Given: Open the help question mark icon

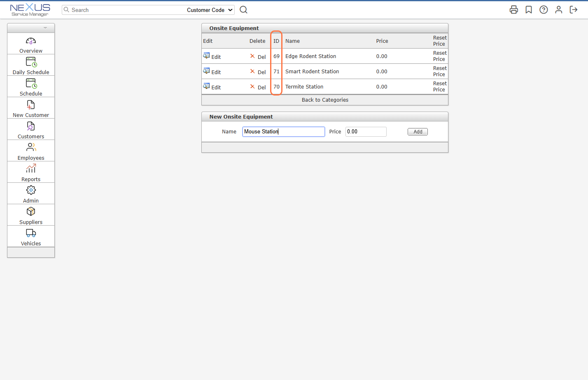Looking at the screenshot, I should 544,10.
